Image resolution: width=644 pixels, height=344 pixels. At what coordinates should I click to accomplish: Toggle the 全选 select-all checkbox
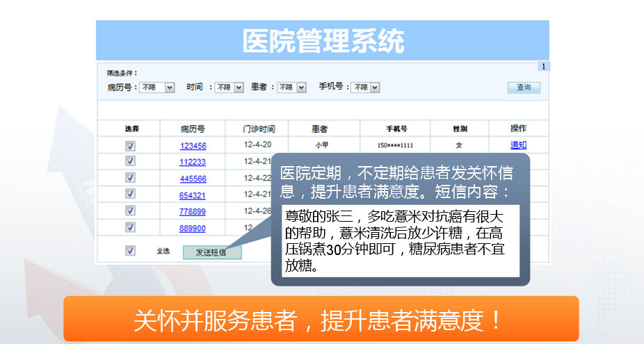[130, 251]
